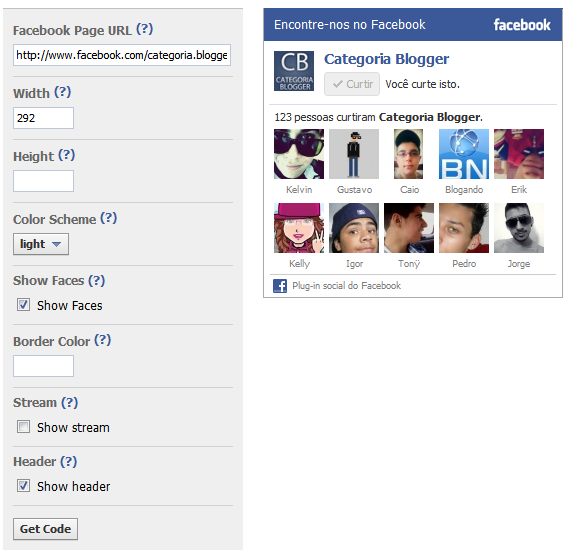Open the Categoria Blogger page link
The height and width of the screenshot is (555, 567).
click(386, 59)
